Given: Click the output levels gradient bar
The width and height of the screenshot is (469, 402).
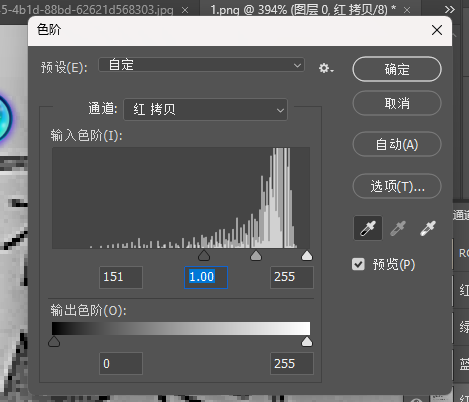Looking at the screenshot, I should coord(181,328).
